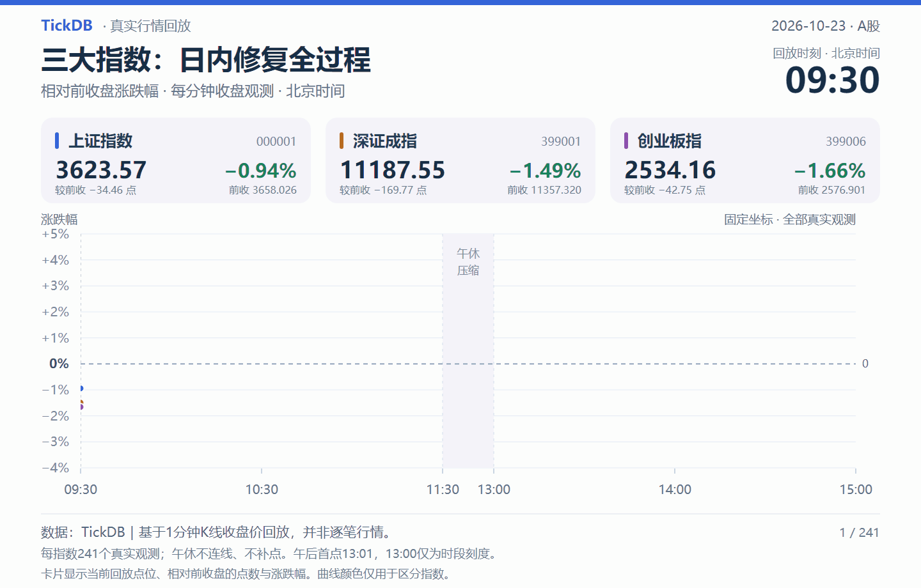Click '固定坐标 · 全部真实观测' chart note
The width and height of the screenshot is (921, 588).
[790, 219]
